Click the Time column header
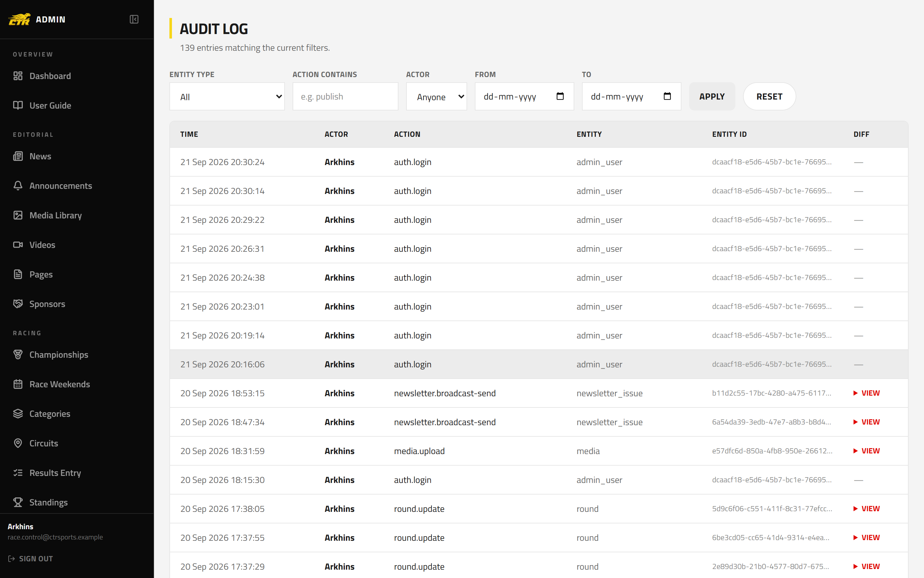This screenshot has width=924, height=578. point(189,134)
